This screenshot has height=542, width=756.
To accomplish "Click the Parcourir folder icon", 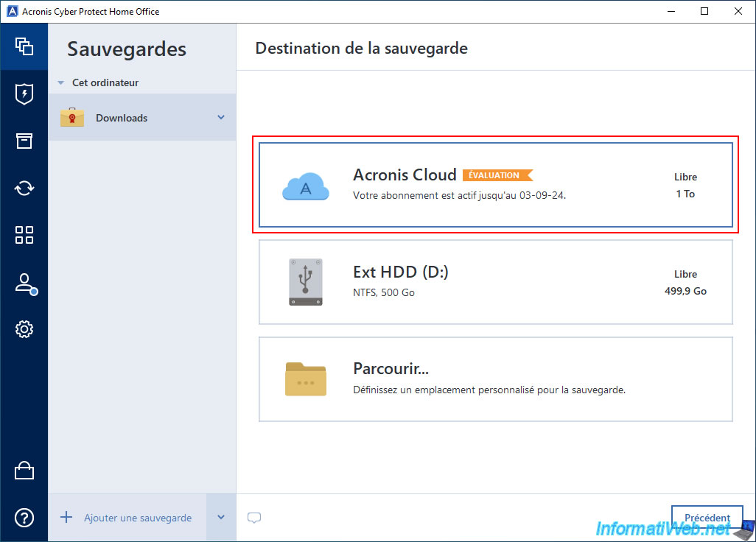I will coord(306,379).
